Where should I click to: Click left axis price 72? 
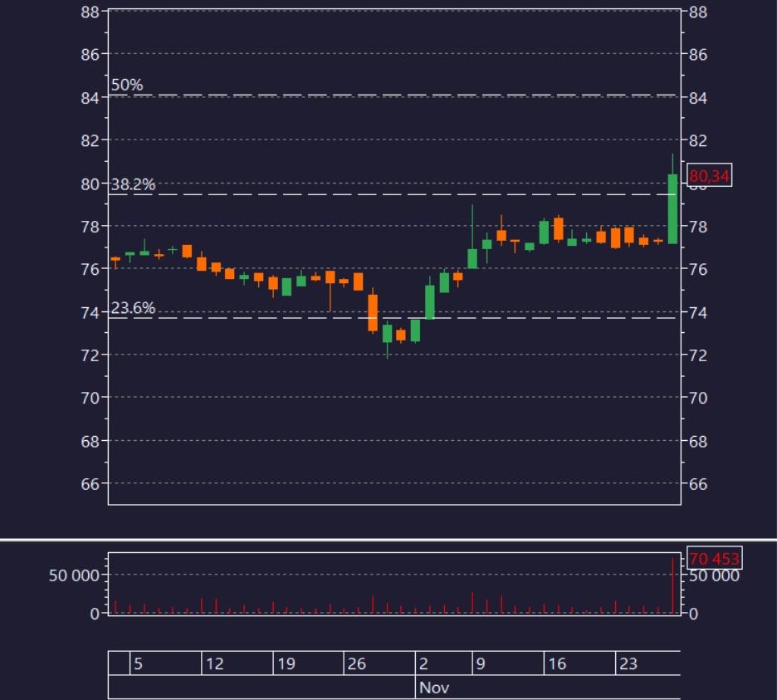[90, 355]
